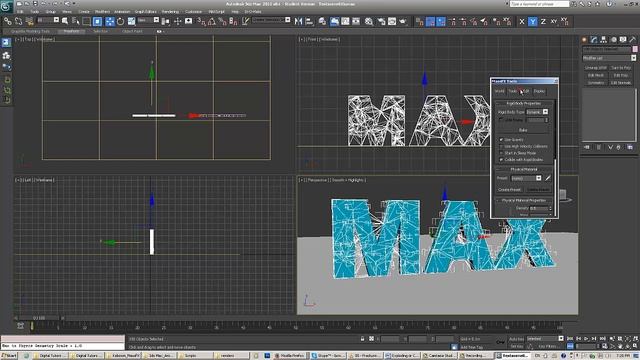Image resolution: width=640 pixels, height=360 pixels.
Task: Activate the Select and Rotate tool
Action: pos(120,21)
